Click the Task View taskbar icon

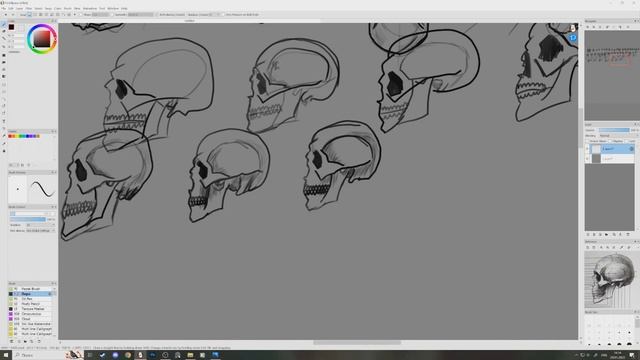tap(90, 355)
